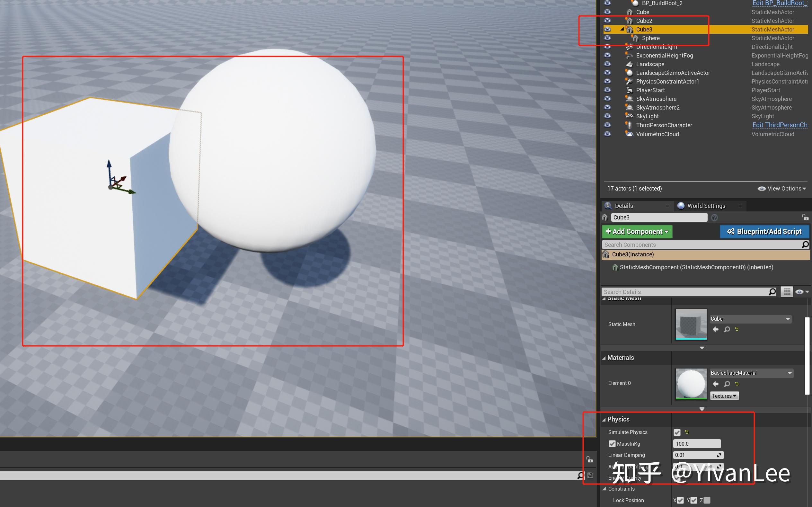Collapse the Constraints section
Viewport: 812px width, 507px height.
[x=604, y=489]
